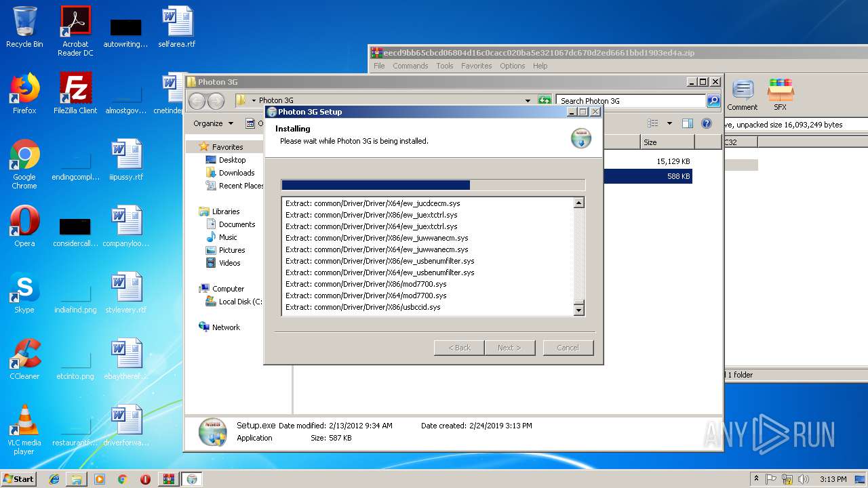Click Explorer Back navigation button
The height and width of the screenshot is (488, 868).
pos(197,101)
